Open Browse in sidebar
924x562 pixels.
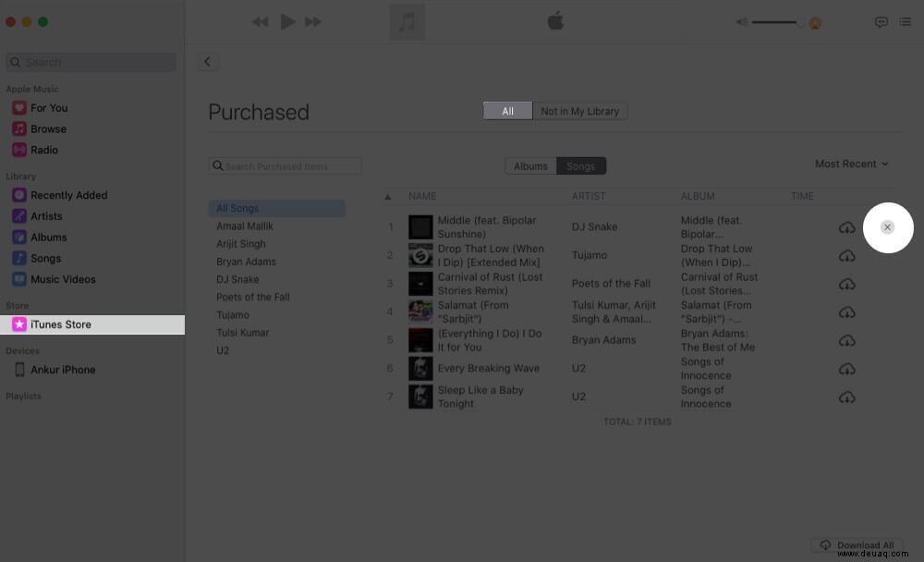[x=48, y=128]
